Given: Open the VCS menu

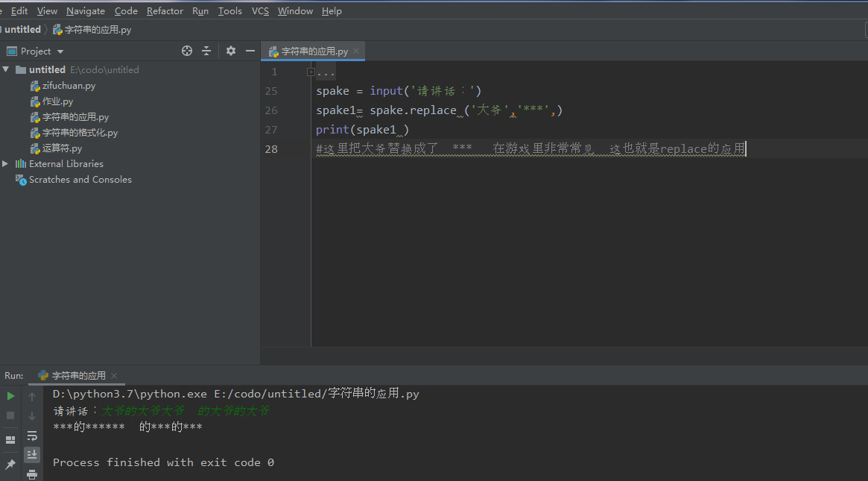Looking at the screenshot, I should (x=260, y=11).
